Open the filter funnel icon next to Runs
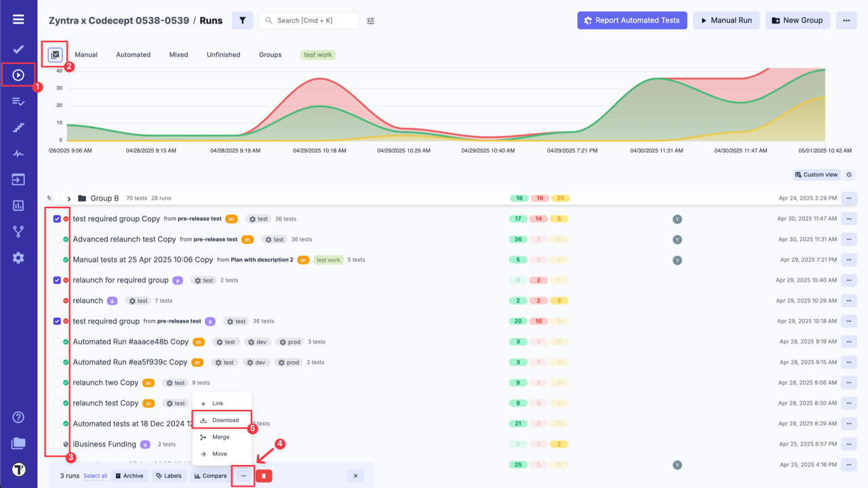 (x=242, y=20)
